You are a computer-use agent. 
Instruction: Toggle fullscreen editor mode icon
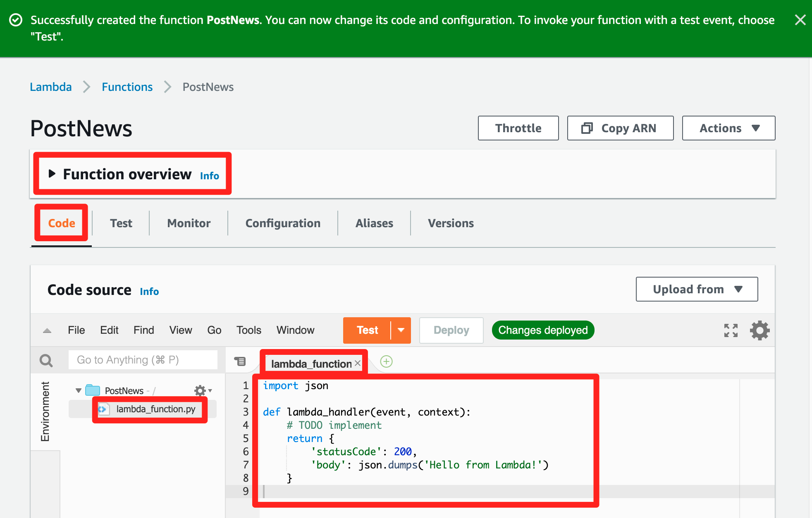731,330
